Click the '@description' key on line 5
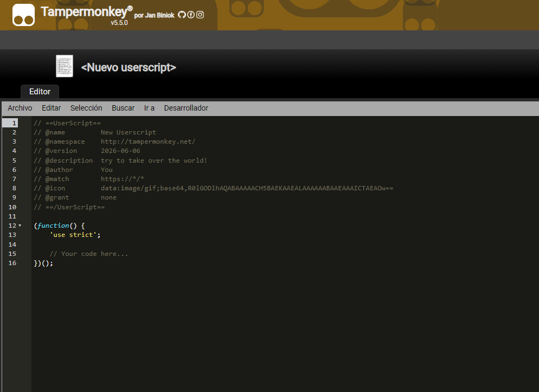 coord(69,160)
